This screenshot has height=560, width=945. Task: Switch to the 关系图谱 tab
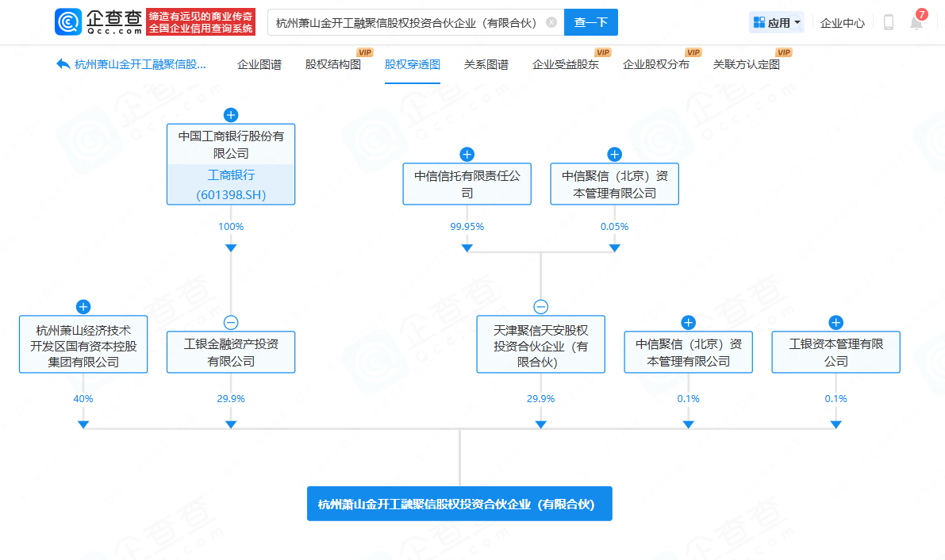click(x=486, y=65)
